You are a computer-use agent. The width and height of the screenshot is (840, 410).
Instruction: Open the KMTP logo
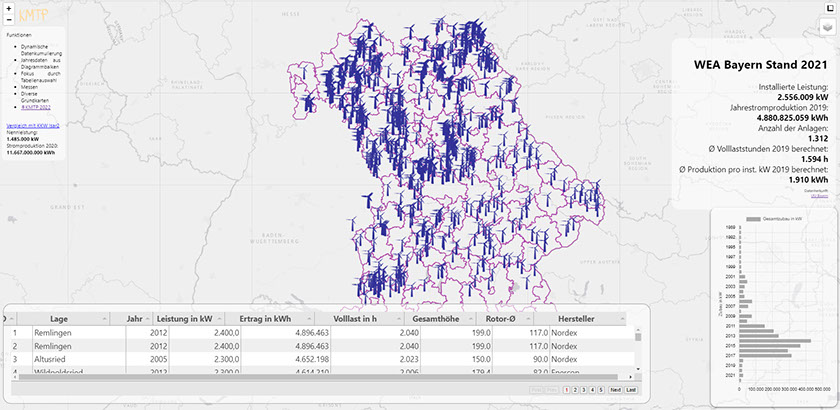pos(33,16)
